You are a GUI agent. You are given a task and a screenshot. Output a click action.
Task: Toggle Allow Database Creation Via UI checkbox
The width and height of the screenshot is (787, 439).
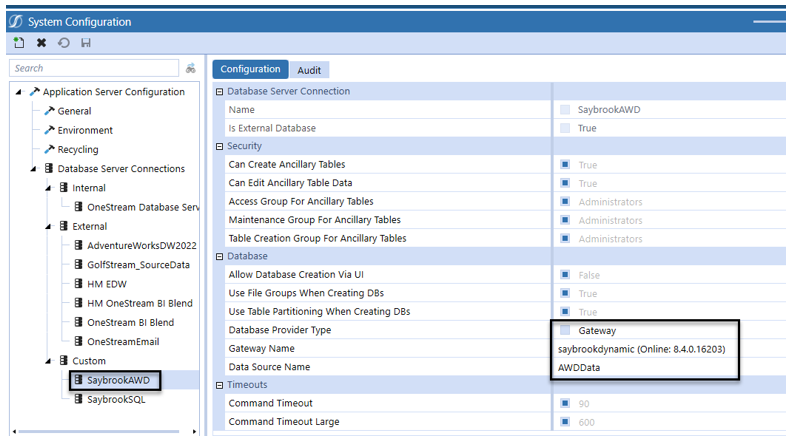click(x=565, y=275)
